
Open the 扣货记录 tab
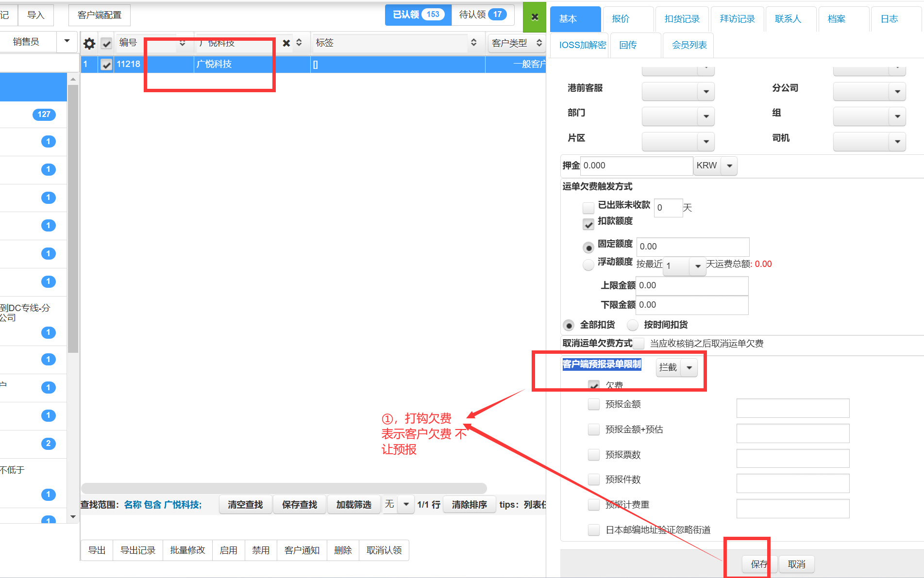[x=682, y=19]
